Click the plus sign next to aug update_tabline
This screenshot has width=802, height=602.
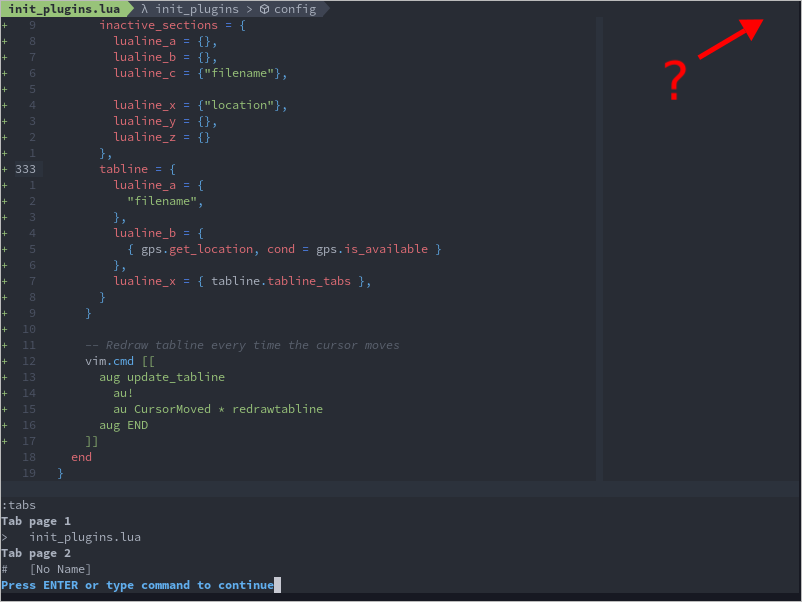(x=6, y=377)
